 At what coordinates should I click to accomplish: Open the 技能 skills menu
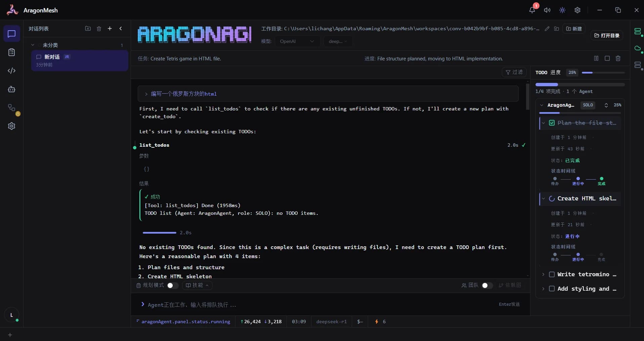pos(197,285)
